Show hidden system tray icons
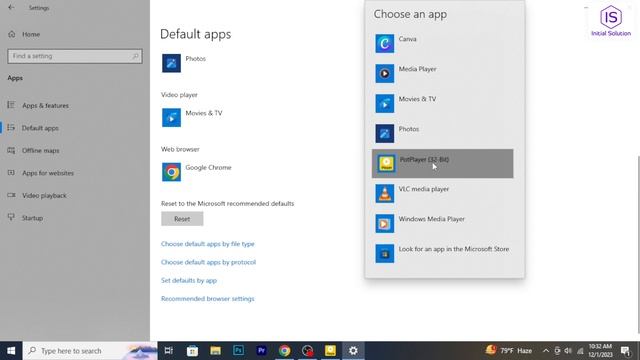Image resolution: width=640 pixels, height=360 pixels. click(x=546, y=351)
